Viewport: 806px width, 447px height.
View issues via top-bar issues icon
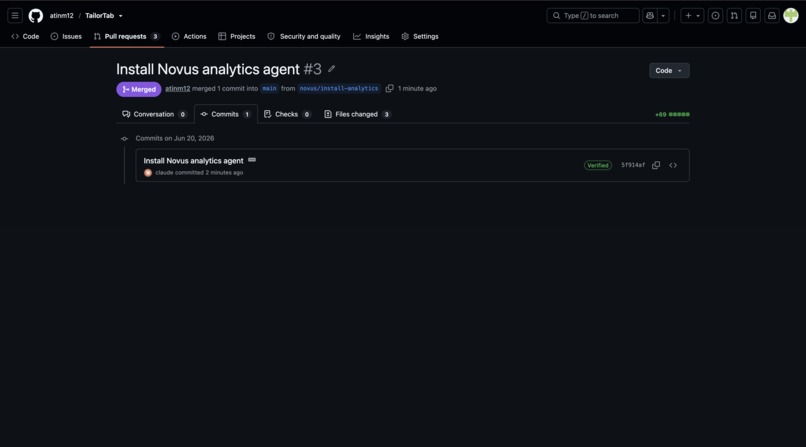coord(715,15)
